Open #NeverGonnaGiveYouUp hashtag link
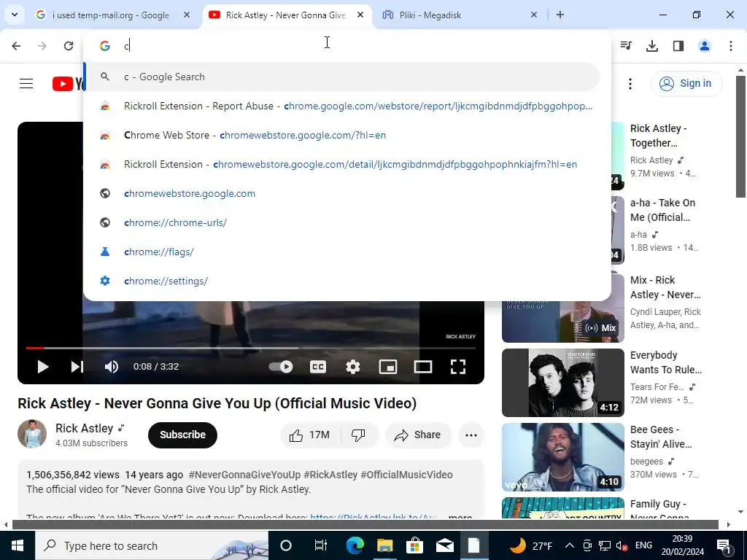747x560 pixels. (x=244, y=475)
